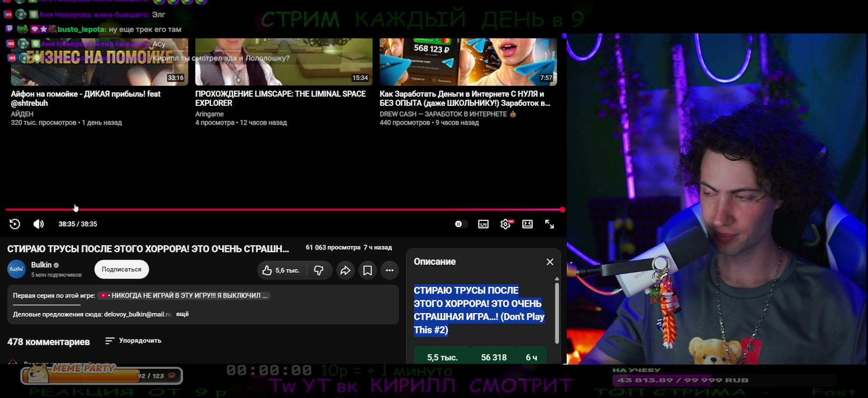Click the 5 млн подписчиков subscriber count
This screenshot has width=868, height=398.
click(x=57, y=275)
